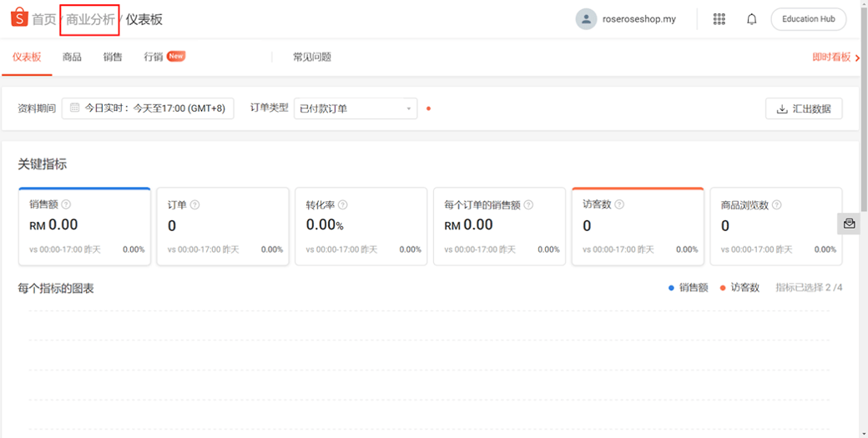868x438 pixels.
Task: Open the mail inbox side icon
Action: click(849, 224)
